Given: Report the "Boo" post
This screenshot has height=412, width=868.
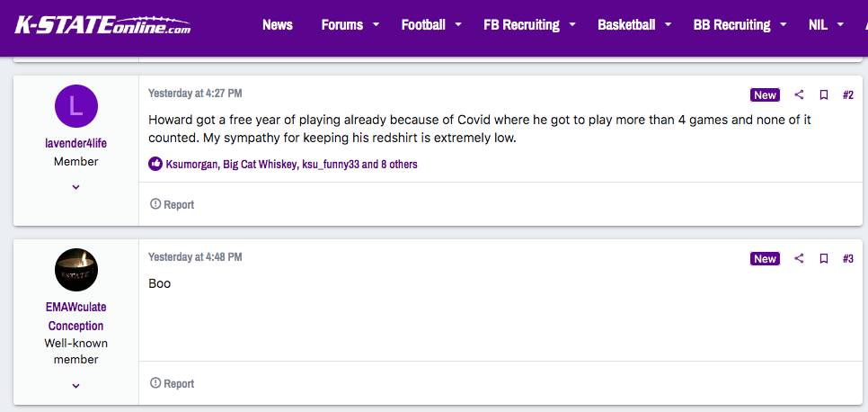Looking at the screenshot, I should pos(172,383).
